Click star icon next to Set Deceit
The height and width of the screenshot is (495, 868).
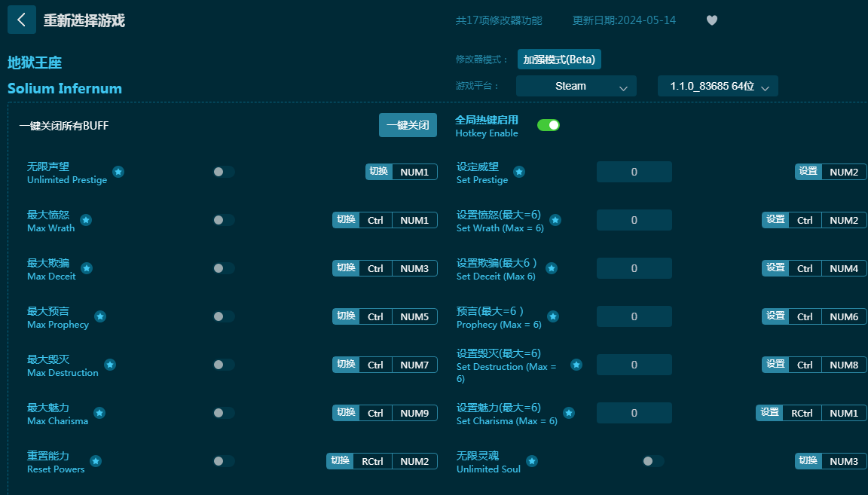point(552,268)
